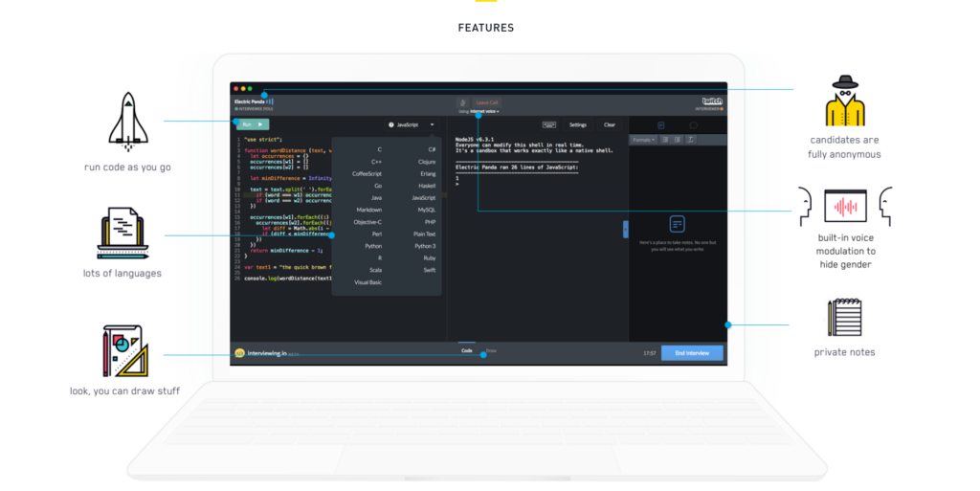This screenshot has width=980, height=491.
Task: Click the large notes placeholder icon
Action: 677,224
